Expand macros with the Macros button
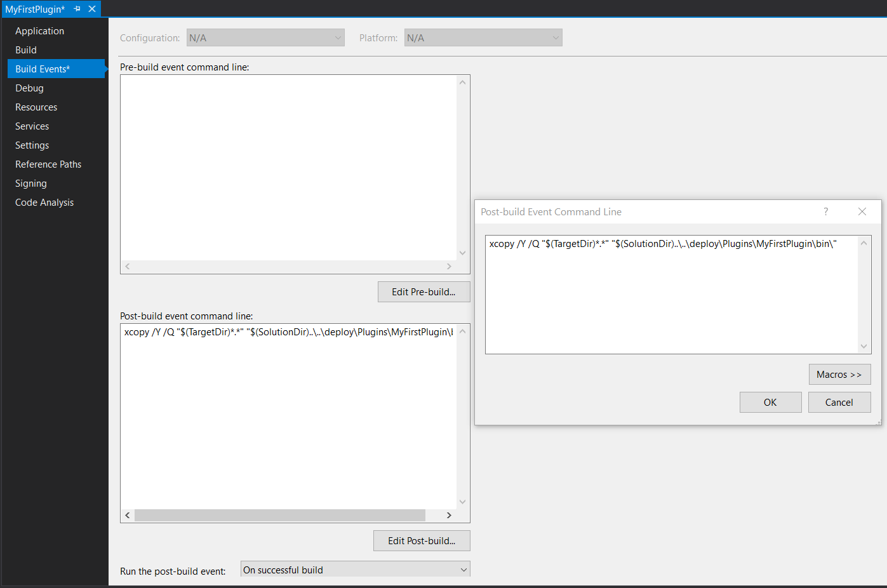 (x=839, y=374)
